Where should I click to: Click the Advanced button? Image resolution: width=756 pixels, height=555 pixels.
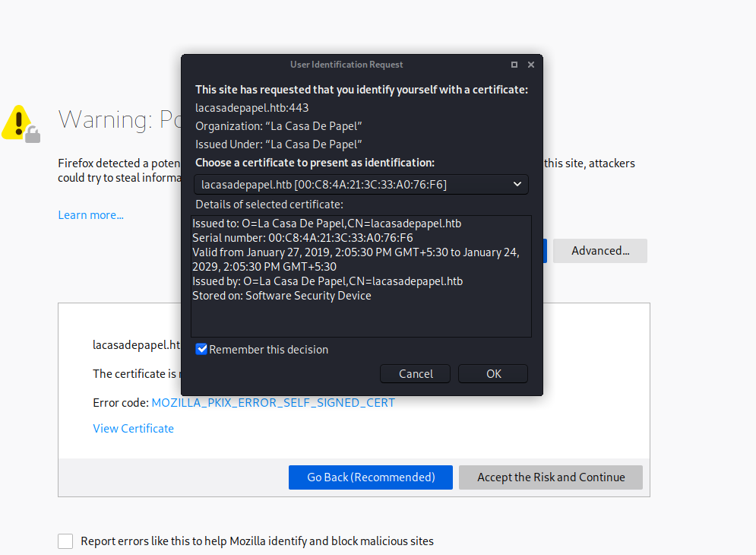[x=600, y=251]
